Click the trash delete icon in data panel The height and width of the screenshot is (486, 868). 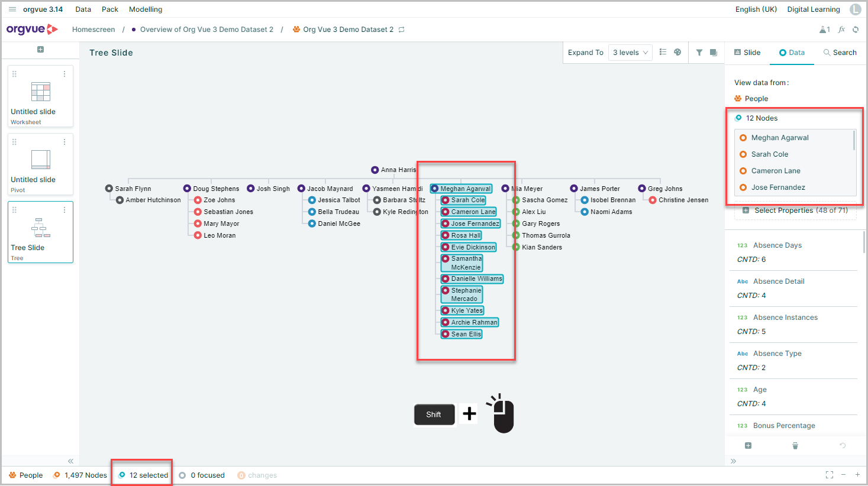point(795,446)
